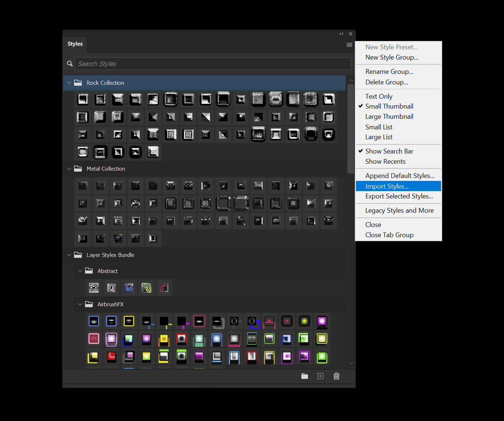Select the last Abstract style with red border

[164, 288]
